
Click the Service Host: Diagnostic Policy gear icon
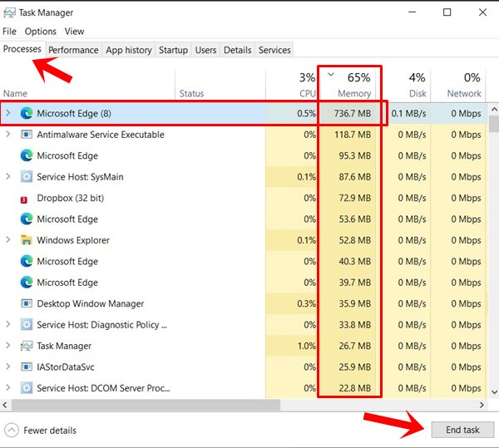click(27, 325)
